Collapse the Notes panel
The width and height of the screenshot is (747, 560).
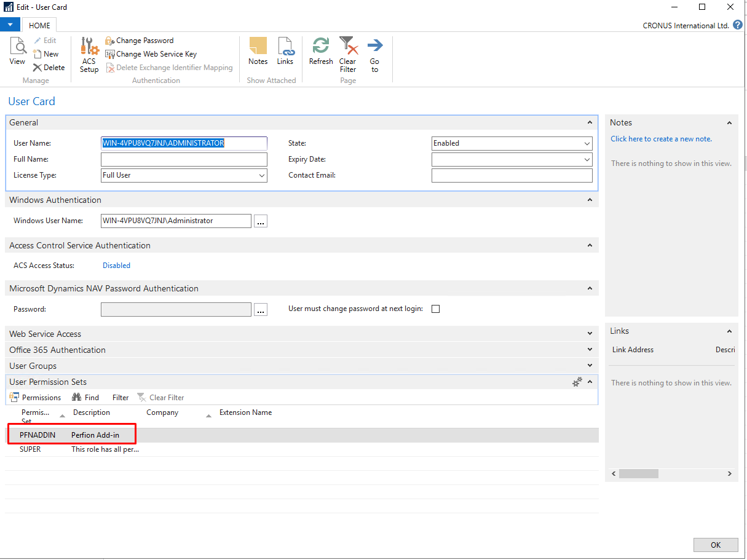click(729, 123)
